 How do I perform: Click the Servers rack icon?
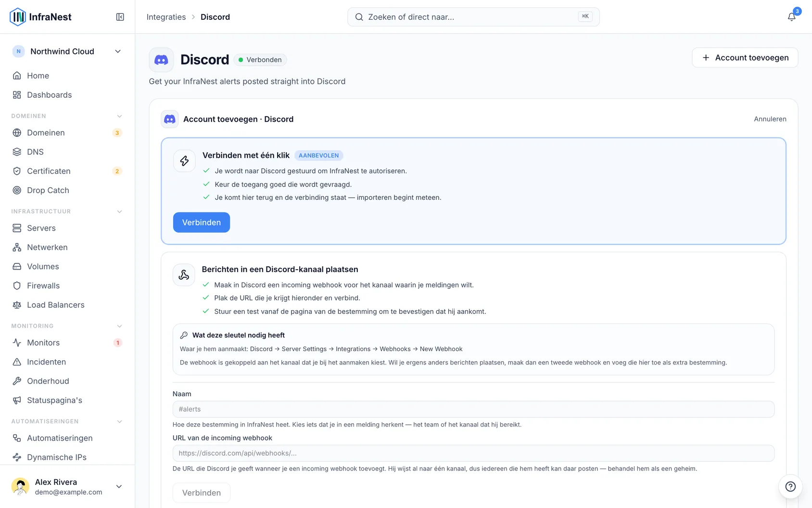(17, 228)
